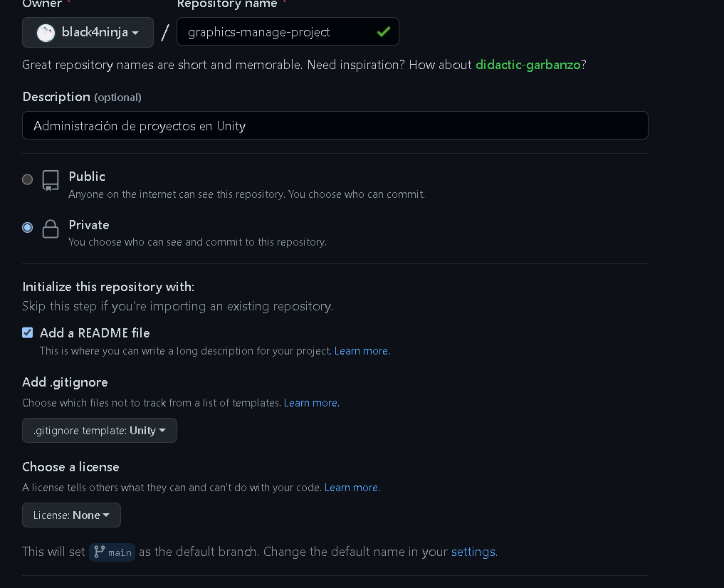This screenshot has height=588, width=724.
Task: Select the Public radio button
Action: (28, 179)
